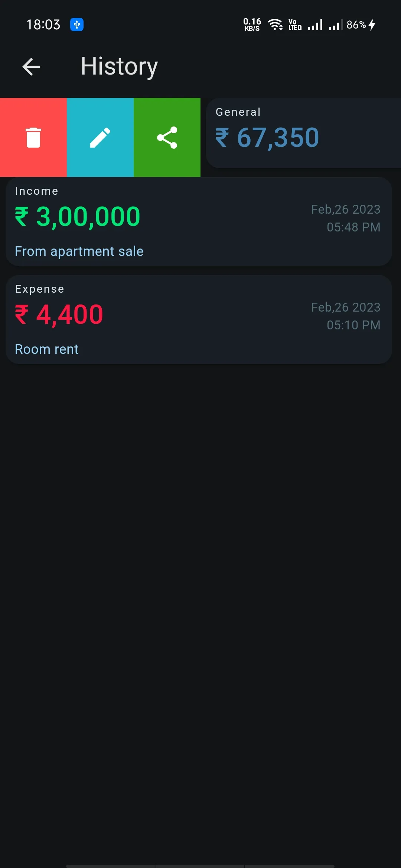Screen dimensions: 401x868
Task: Tap the 'From apartment sale' note
Action: (x=79, y=251)
